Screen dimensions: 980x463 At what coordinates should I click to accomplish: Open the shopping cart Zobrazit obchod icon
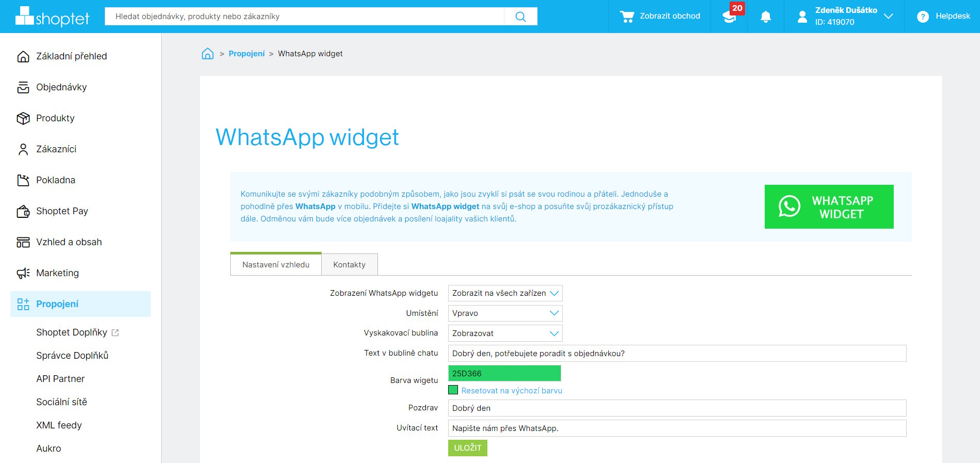point(627,17)
